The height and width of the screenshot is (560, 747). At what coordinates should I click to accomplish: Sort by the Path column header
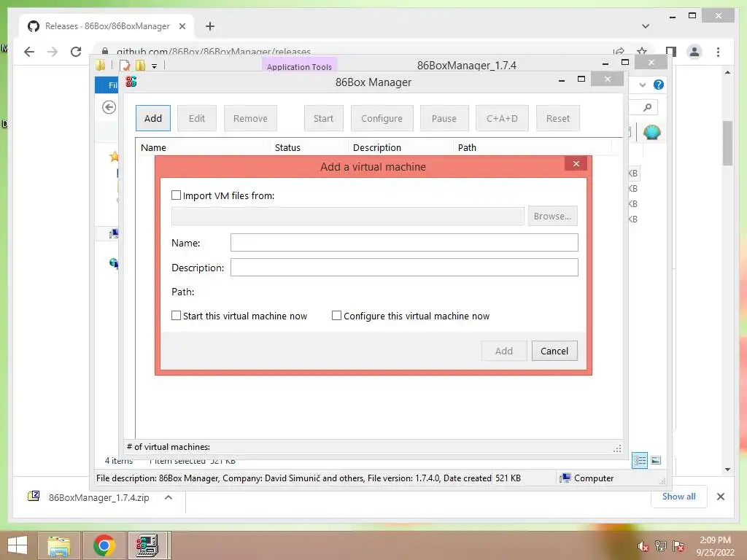(x=532, y=147)
